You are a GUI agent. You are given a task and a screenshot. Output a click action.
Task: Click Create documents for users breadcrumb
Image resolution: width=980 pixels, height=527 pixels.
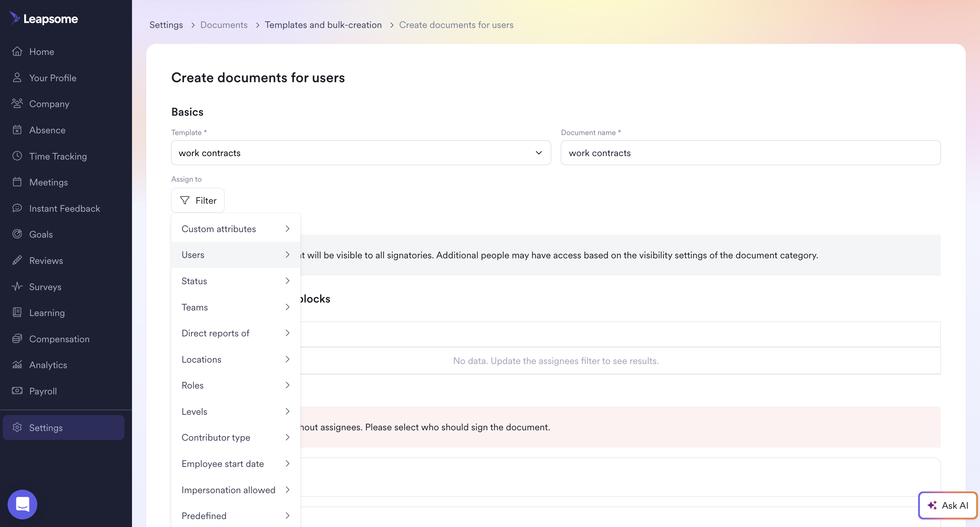tap(456, 25)
